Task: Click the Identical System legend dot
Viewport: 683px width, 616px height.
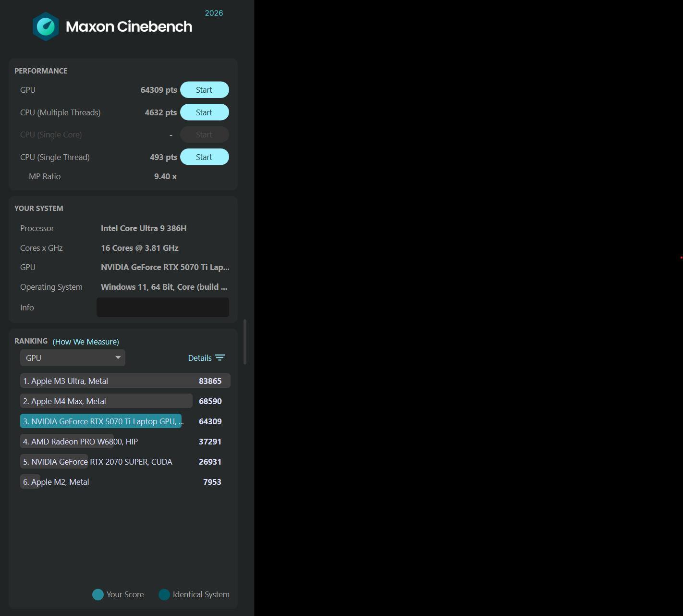Action: tap(164, 595)
